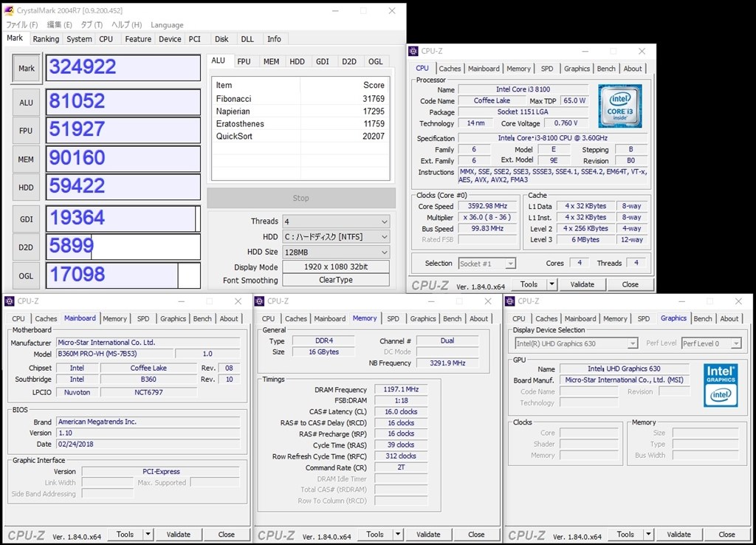Click the Intel Graphics logo badge
This screenshot has width=756, height=545.
tap(721, 385)
